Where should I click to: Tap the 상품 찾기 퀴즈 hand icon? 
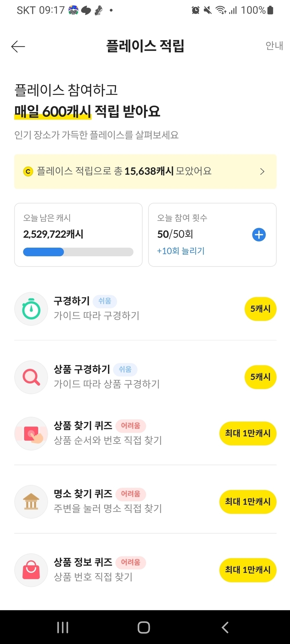[31, 434]
